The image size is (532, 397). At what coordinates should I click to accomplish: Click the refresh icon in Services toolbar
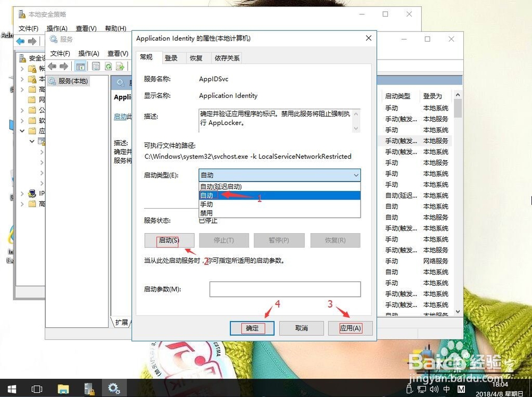pos(108,65)
